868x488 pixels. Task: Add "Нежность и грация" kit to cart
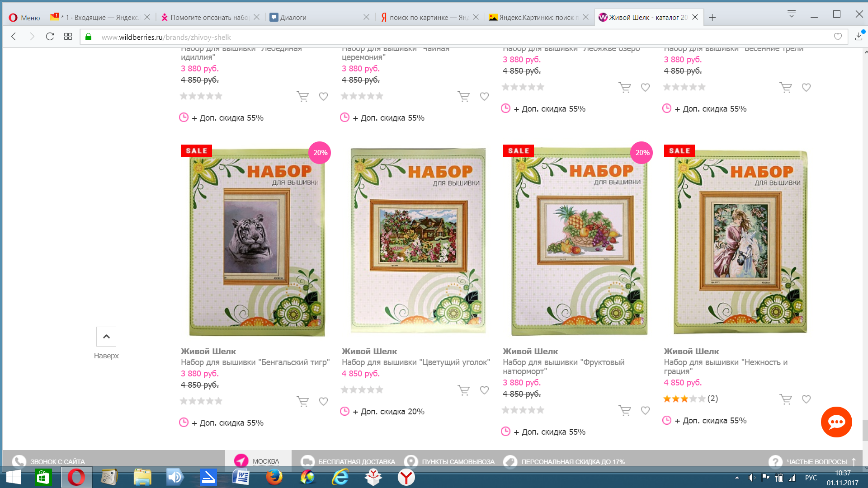pos(786,399)
